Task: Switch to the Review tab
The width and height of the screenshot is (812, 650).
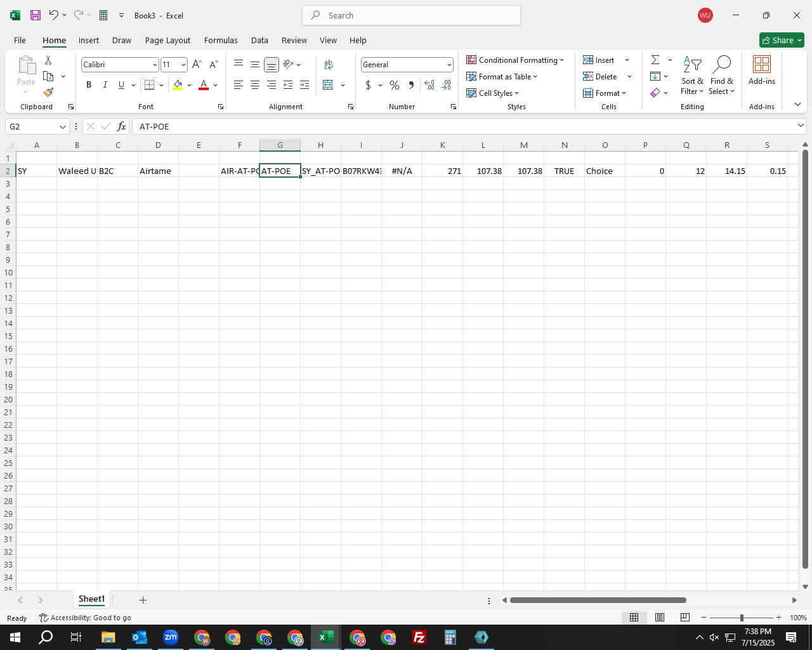Action: coord(294,40)
